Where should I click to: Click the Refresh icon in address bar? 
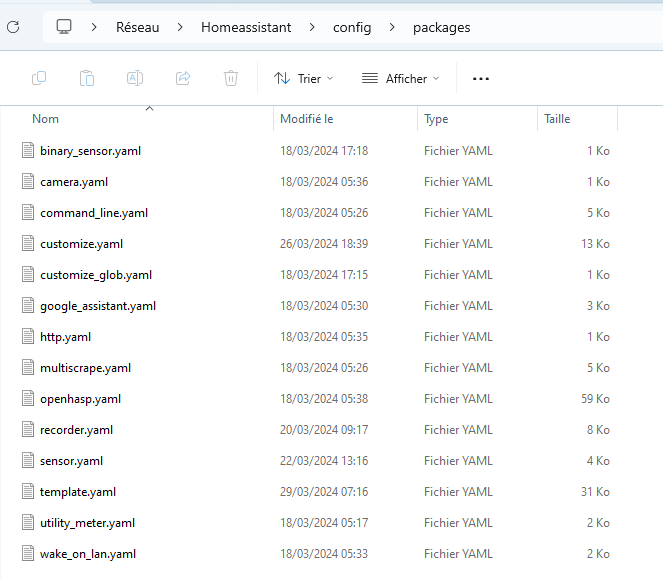(13, 27)
